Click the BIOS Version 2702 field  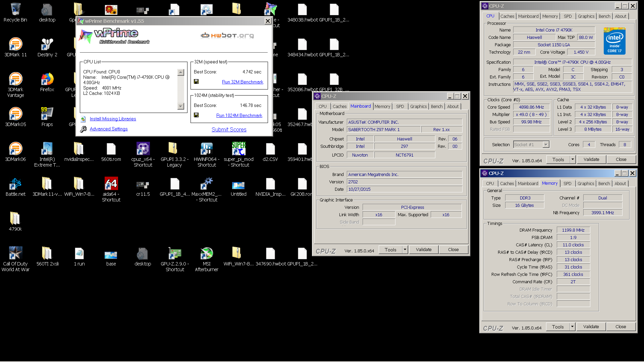pyautogui.click(x=405, y=182)
